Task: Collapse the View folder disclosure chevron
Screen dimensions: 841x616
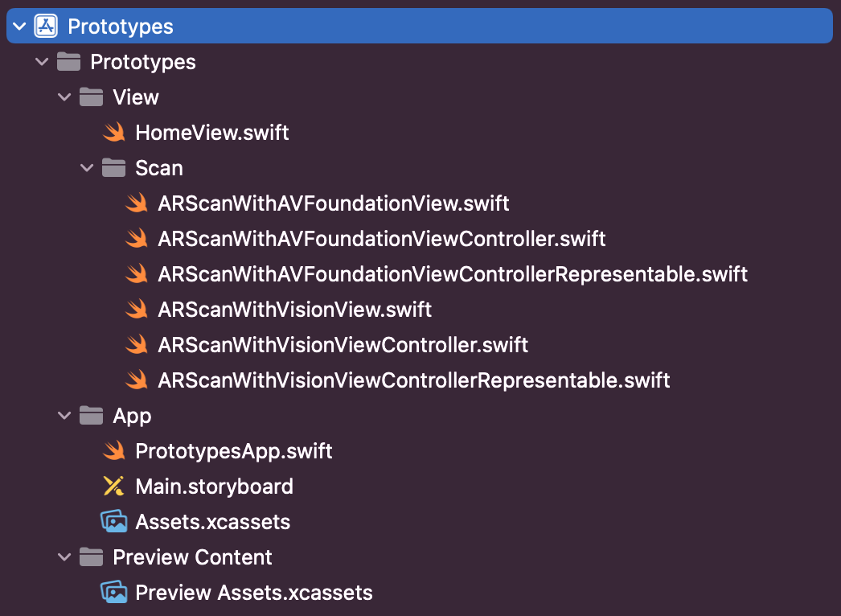Action: [64, 97]
